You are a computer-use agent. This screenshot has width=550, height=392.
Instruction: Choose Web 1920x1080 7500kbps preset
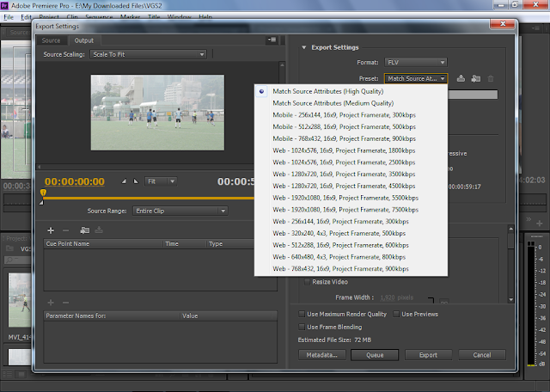click(x=351, y=210)
